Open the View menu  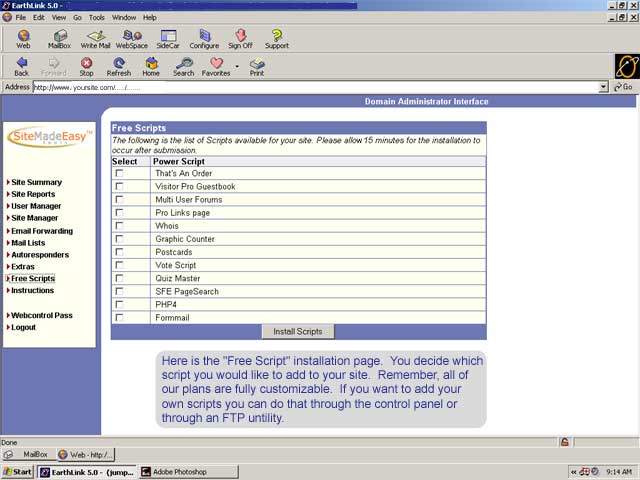click(x=57, y=17)
